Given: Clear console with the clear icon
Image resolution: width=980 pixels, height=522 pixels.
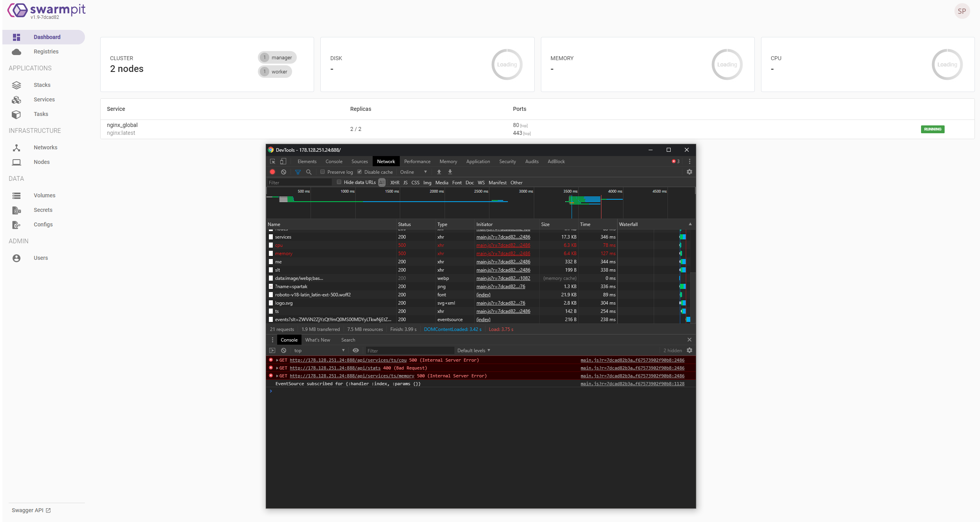Looking at the screenshot, I should 283,350.
